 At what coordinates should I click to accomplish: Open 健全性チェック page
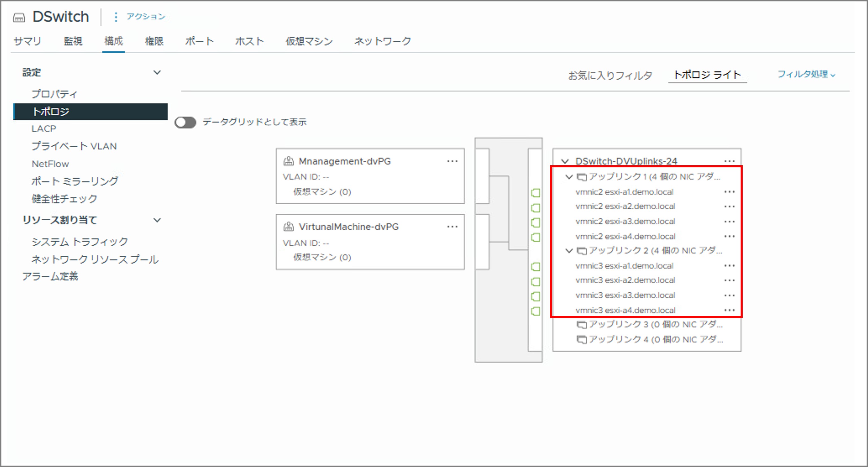[64, 199]
